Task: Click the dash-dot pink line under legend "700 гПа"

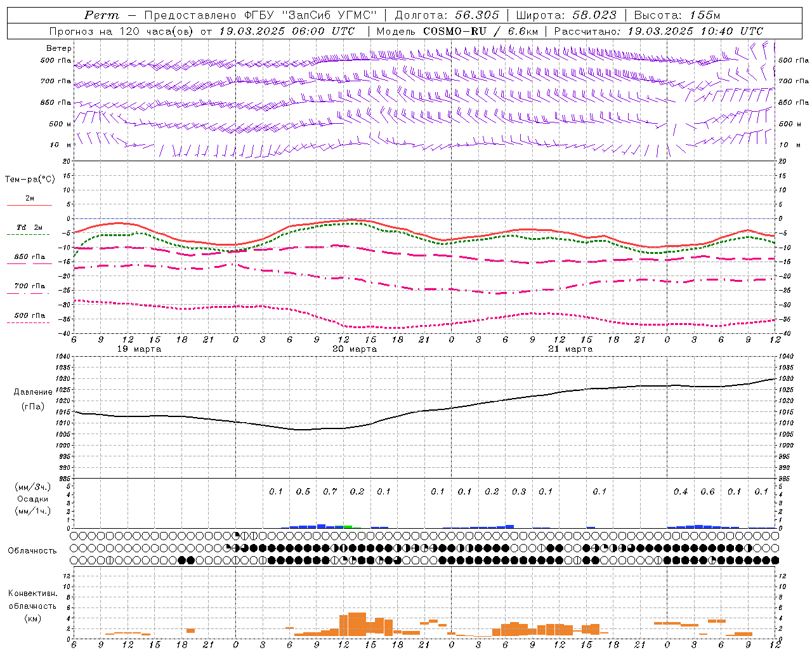Action: coord(29,293)
